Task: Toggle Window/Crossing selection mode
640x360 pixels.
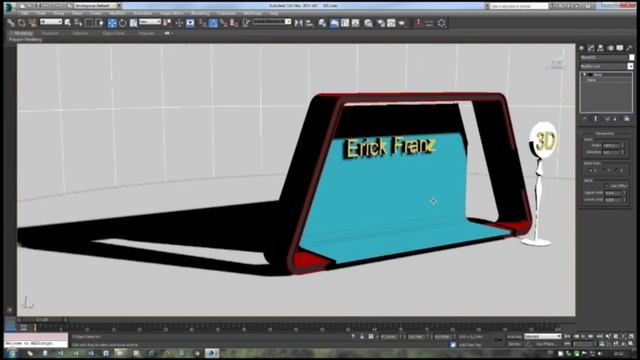Action: [100, 23]
